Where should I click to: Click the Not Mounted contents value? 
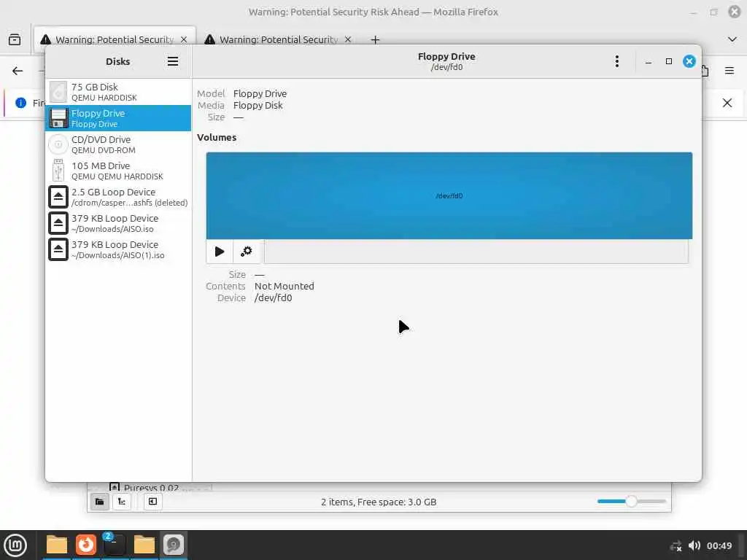click(x=284, y=286)
